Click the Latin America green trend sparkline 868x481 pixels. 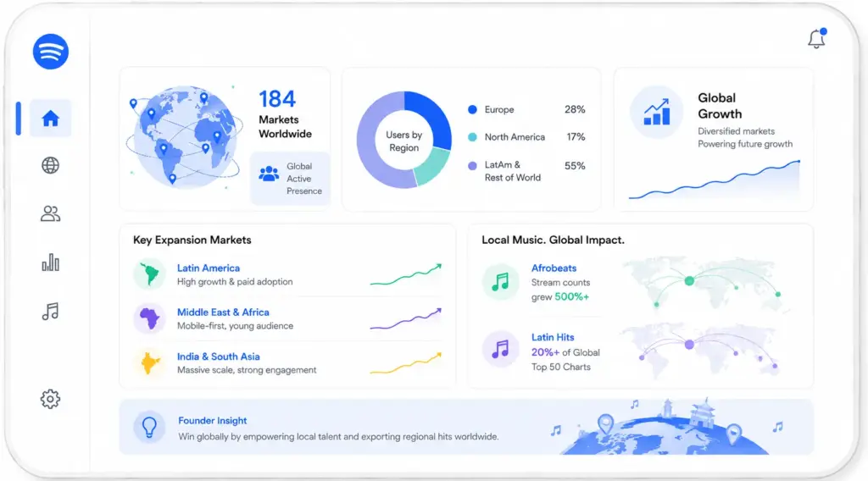click(406, 274)
